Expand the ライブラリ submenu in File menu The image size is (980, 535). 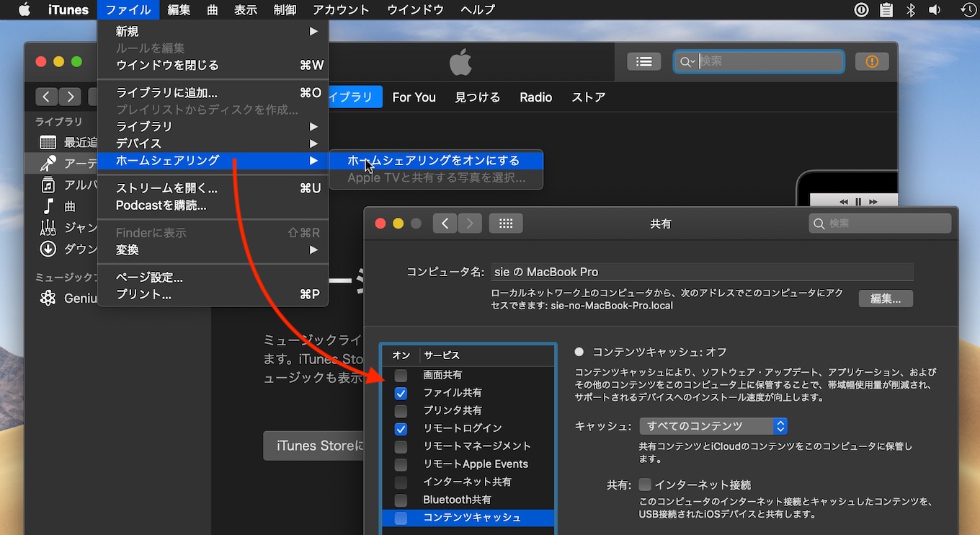coord(213,126)
